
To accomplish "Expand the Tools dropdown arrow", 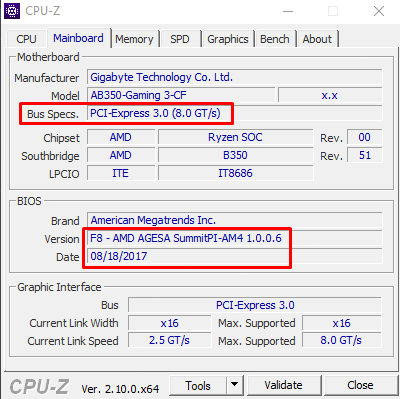I will point(235,386).
